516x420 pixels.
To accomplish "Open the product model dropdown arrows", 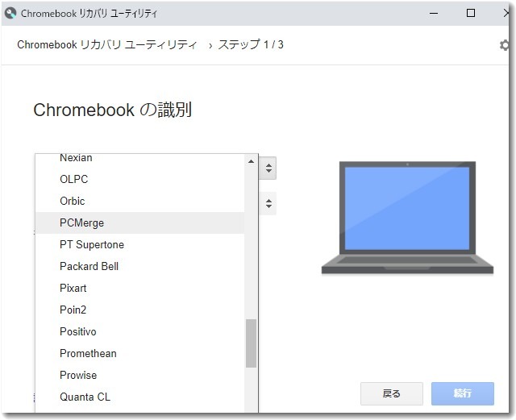I will [x=268, y=203].
